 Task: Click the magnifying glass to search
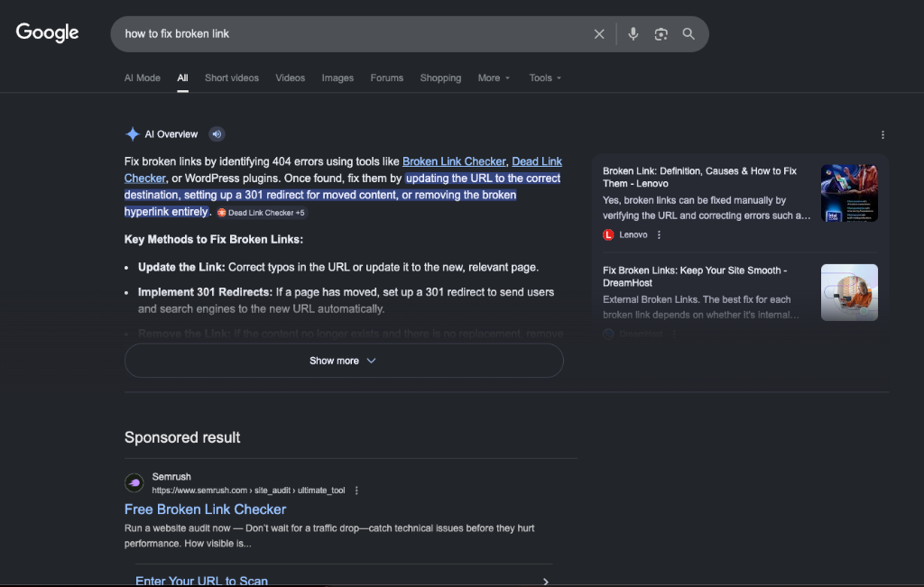[688, 33]
